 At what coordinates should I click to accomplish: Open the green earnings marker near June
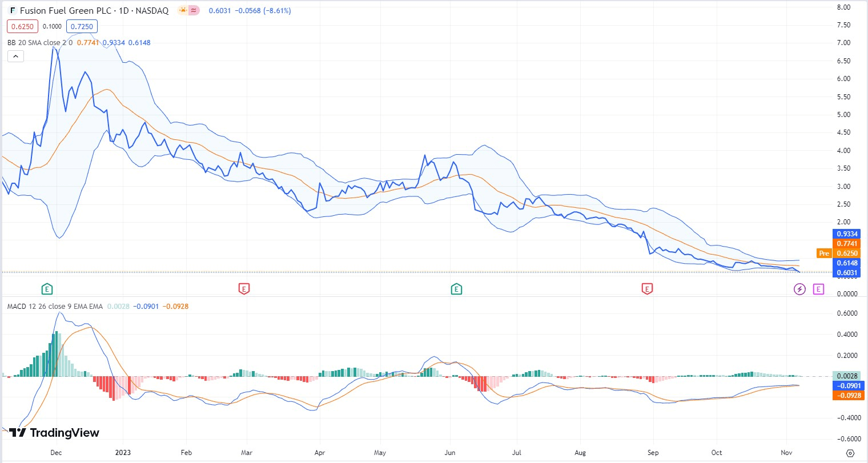point(456,289)
